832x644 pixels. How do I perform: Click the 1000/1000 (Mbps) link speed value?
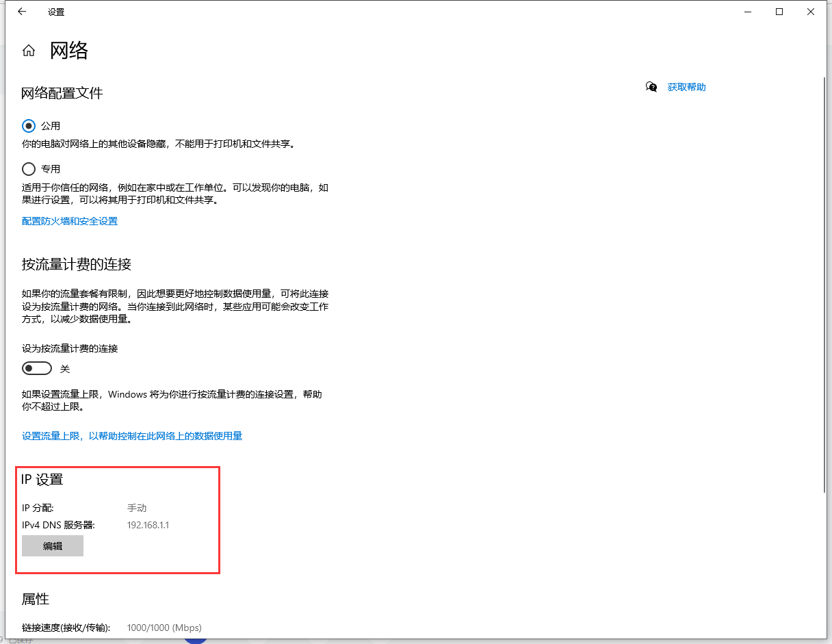[x=164, y=628]
